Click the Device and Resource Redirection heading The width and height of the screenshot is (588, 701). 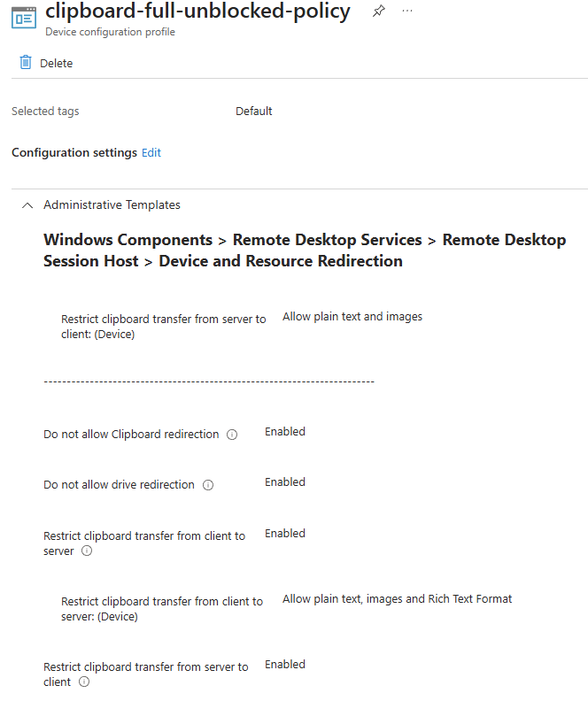click(x=280, y=261)
